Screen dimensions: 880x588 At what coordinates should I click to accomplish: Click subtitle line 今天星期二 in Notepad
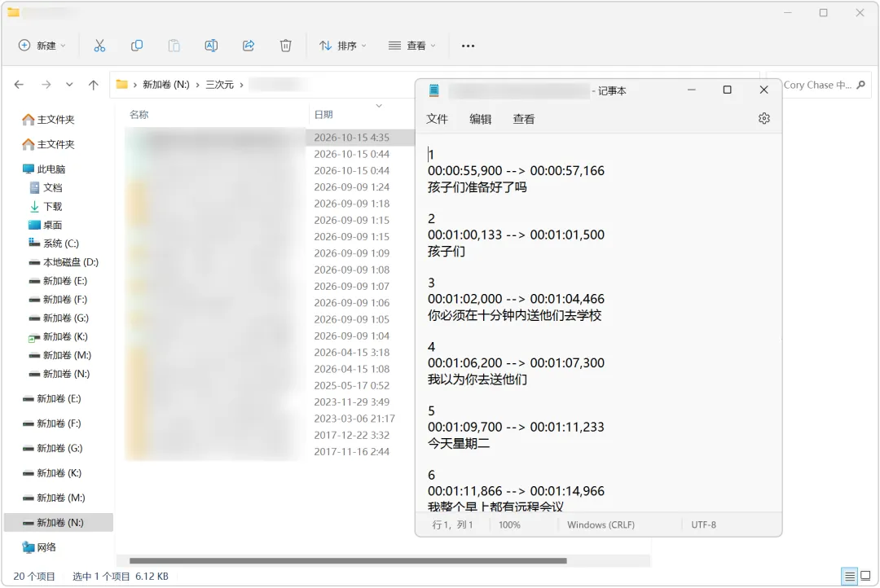(459, 444)
